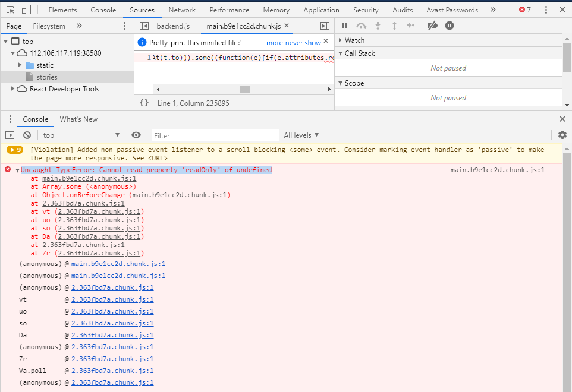The width and height of the screenshot is (572, 392).
Task: Hide the navigator sidebar icon
Action: coord(144,26)
